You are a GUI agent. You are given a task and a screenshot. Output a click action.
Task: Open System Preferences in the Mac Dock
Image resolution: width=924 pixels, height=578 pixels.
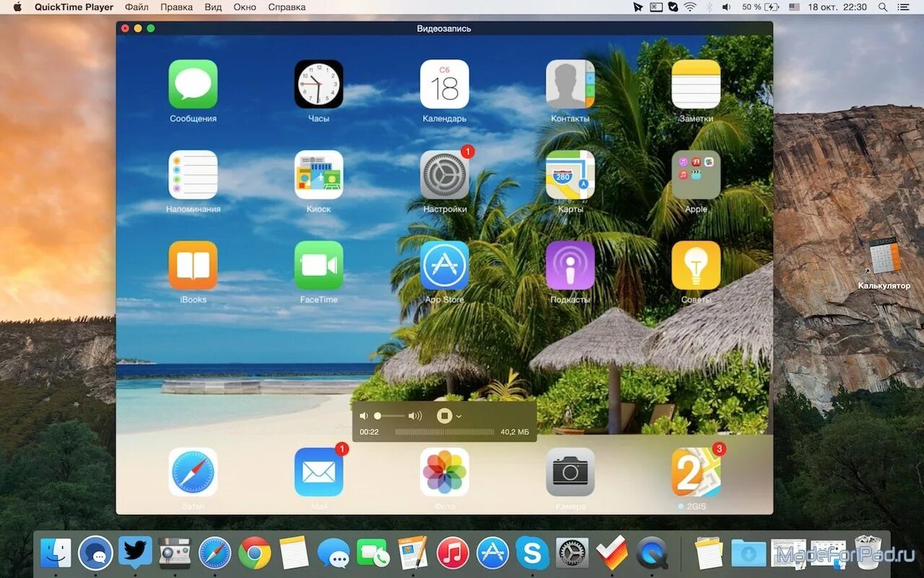click(x=572, y=553)
